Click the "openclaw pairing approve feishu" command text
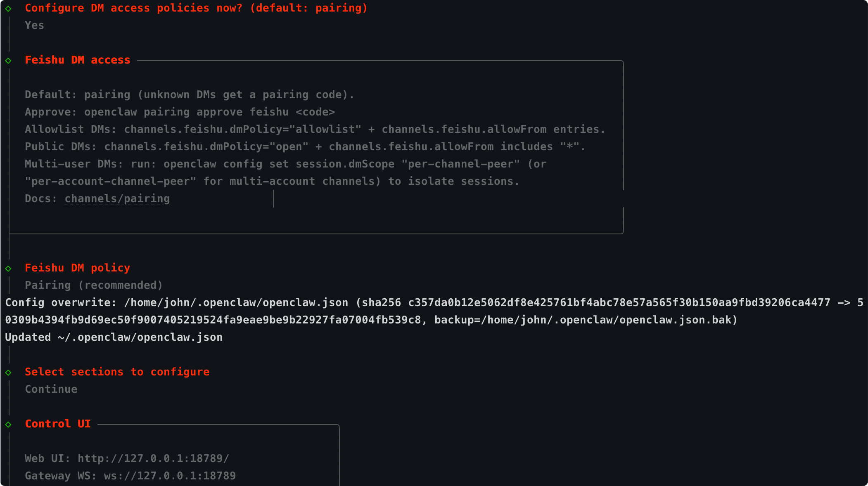 point(186,112)
